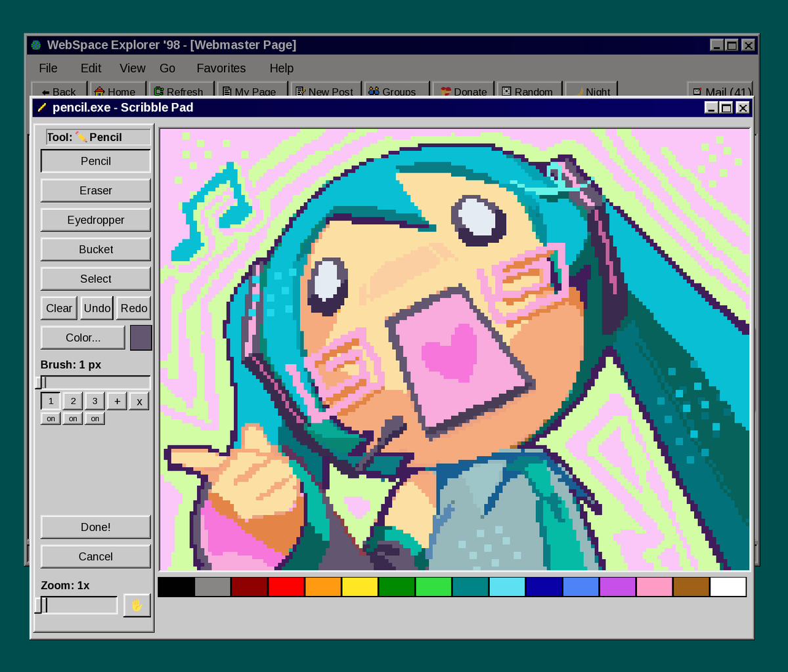Pick the purple palette swatch
The width and height of the screenshot is (788, 672).
point(617,587)
